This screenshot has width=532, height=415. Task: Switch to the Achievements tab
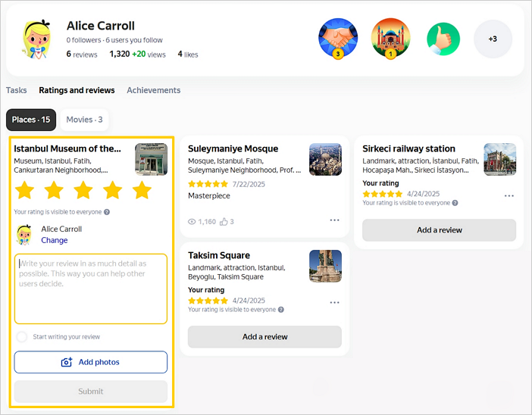coord(154,90)
